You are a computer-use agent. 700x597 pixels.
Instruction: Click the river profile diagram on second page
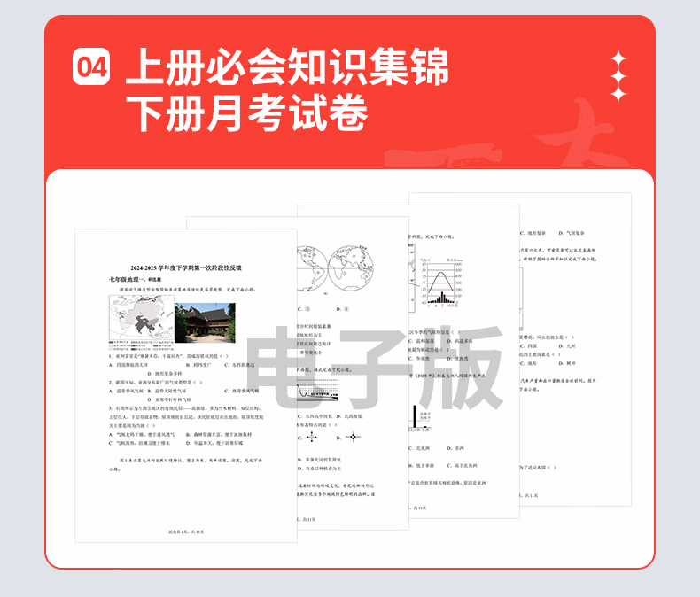[318, 392]
